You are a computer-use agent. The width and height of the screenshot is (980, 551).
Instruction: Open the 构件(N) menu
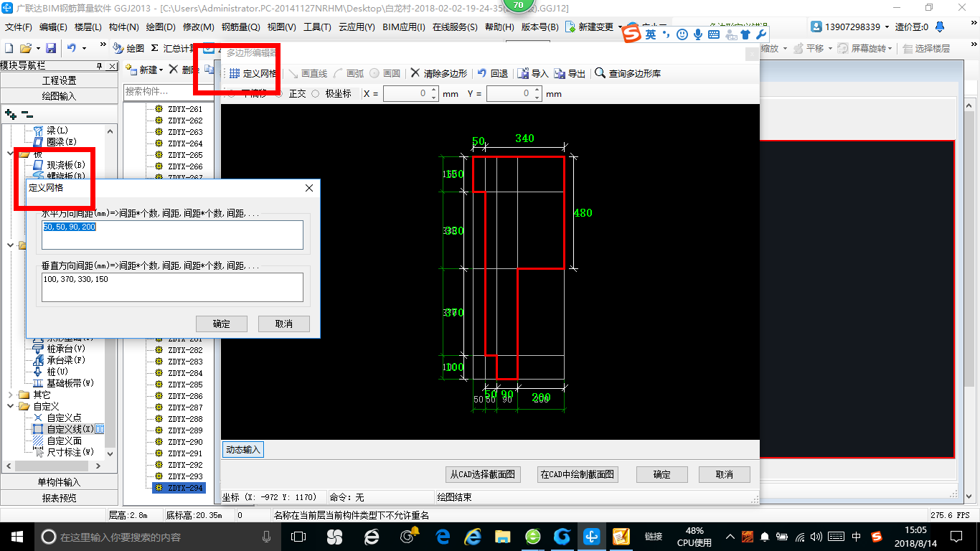123,27
